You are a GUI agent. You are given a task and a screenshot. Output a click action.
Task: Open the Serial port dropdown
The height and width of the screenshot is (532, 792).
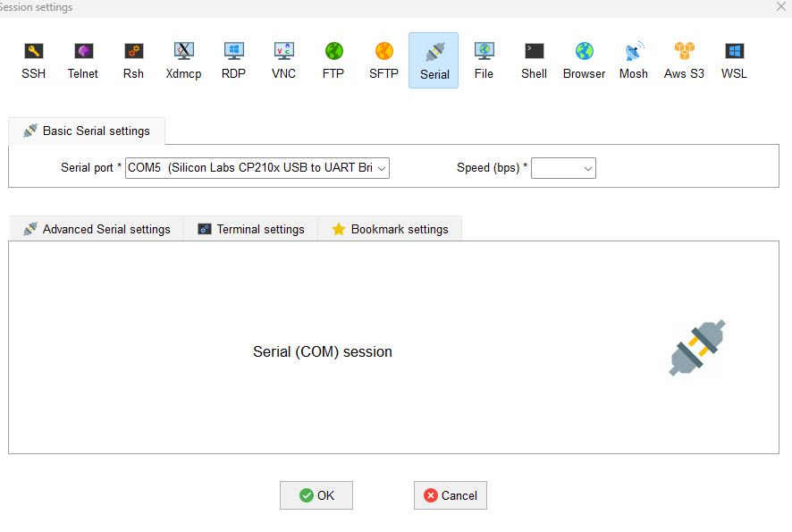(x=382, y=168)
